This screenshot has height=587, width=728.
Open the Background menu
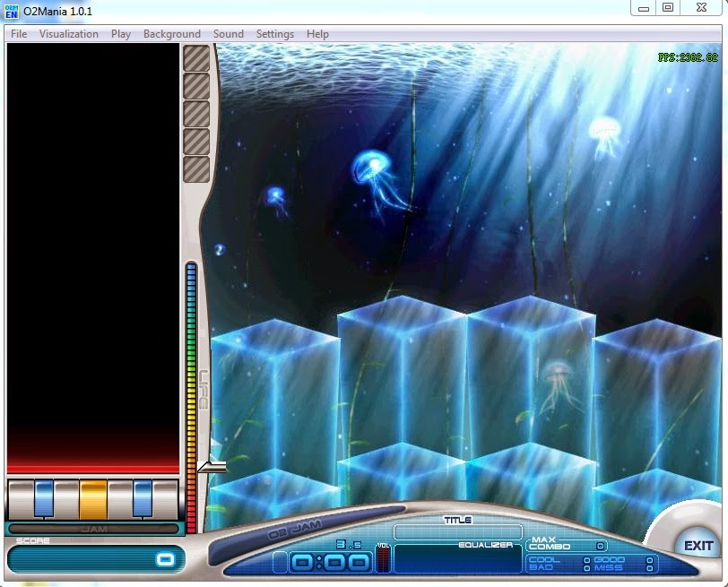[171, 33]
